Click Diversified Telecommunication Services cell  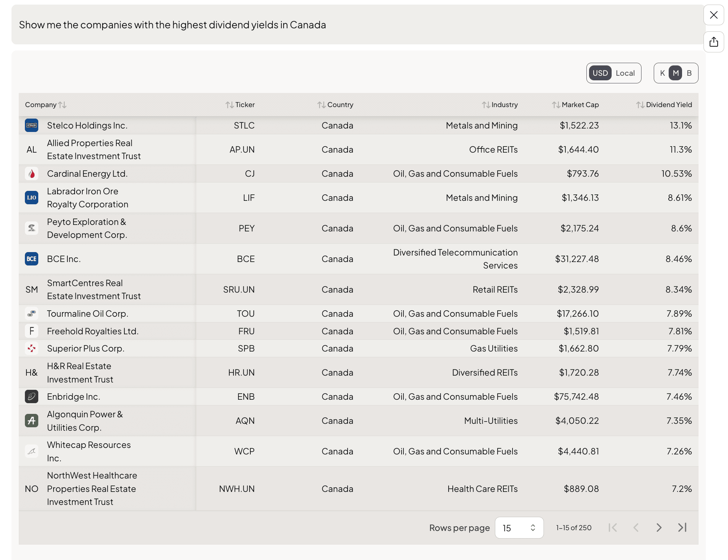pos(455,259)
